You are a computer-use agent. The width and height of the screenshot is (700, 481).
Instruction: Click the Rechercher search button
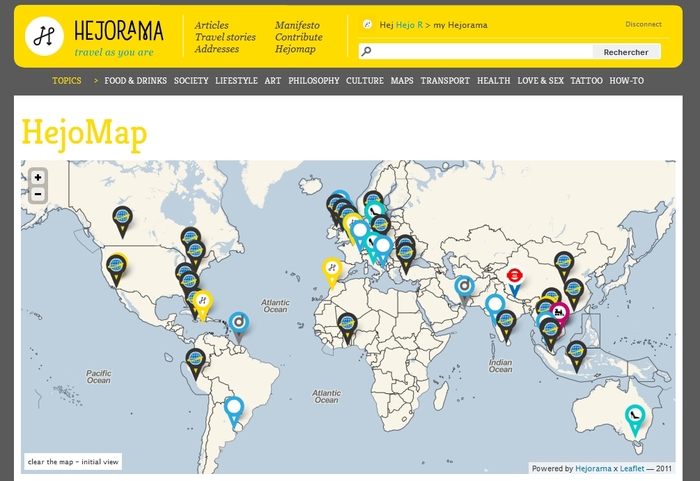tap(626, 52)
